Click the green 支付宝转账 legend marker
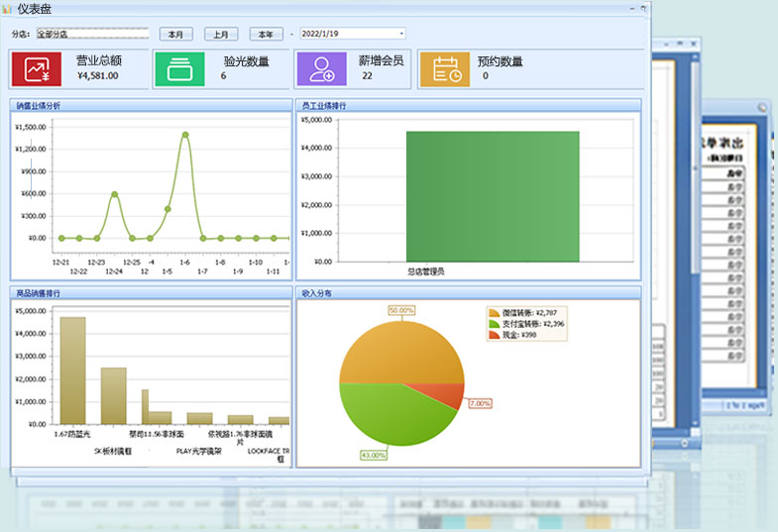This screenshot has width=778, height=532. tap(495, 323)
